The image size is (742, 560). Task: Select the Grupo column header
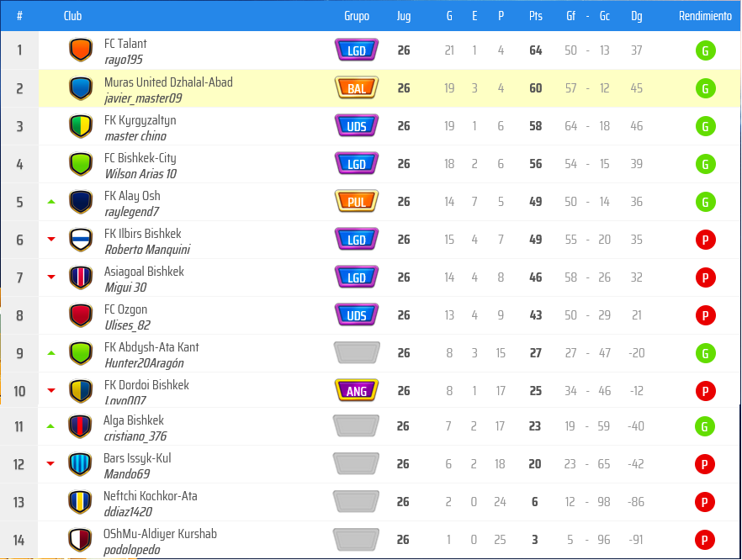point(357,15)
